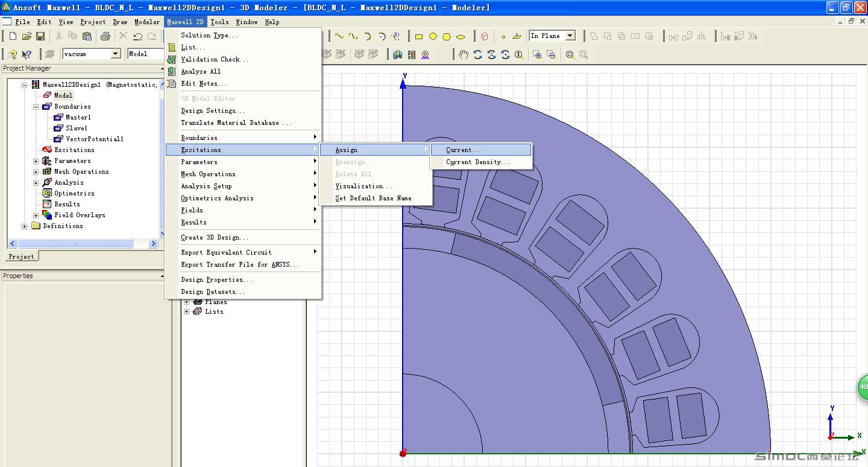Expand the Parameters tree node
The height and width of the screenshot is (467, 868).
point(36,161)
